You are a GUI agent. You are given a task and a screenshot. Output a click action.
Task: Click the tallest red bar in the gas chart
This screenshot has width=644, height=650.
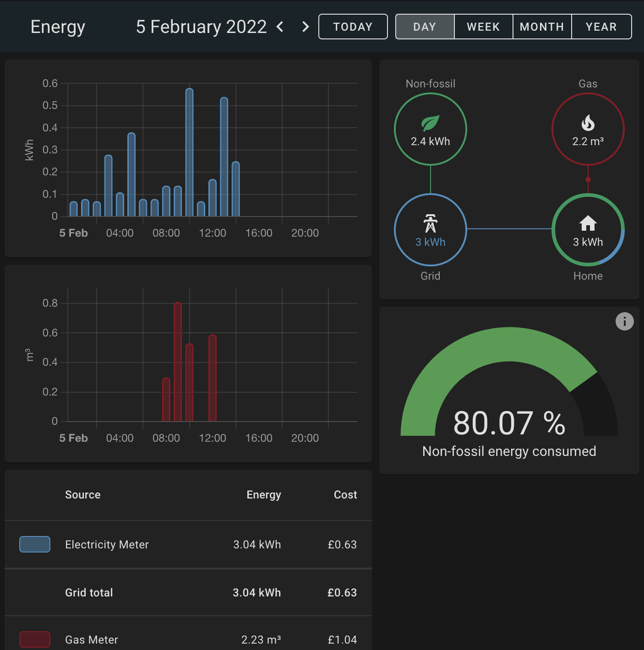[x=178, y=362]
